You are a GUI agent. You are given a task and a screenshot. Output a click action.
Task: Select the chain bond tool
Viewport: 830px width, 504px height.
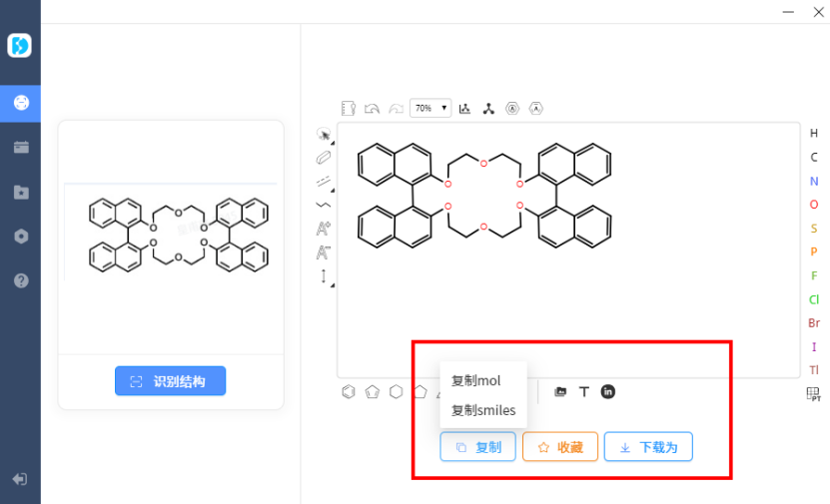[324, 205]
